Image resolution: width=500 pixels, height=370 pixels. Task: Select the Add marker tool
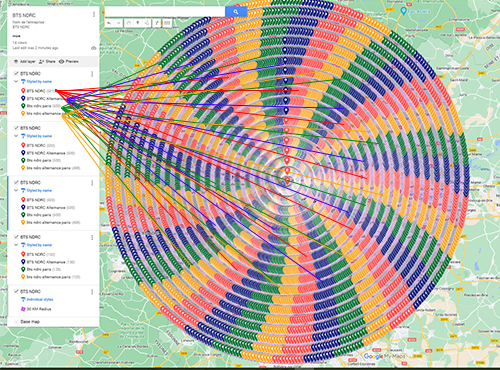[138, 23]
